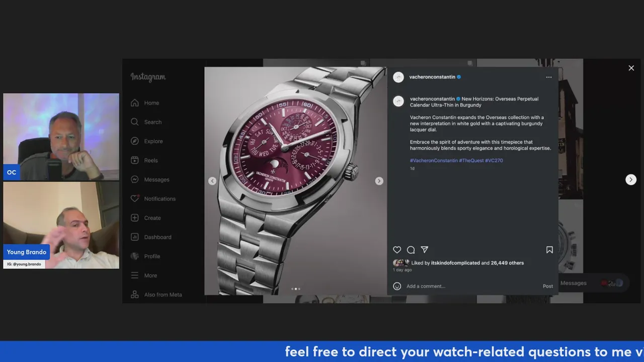Open Messages from the sidebar

click(x=150, y=179)
